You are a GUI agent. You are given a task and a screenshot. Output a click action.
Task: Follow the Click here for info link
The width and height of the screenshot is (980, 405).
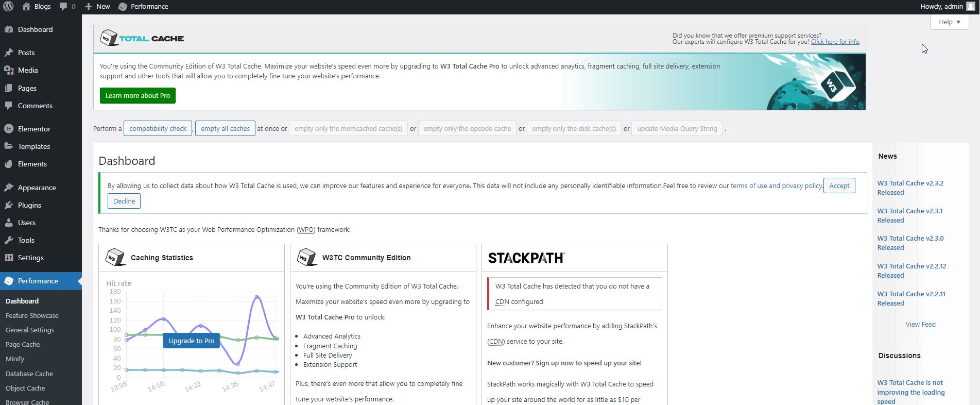(835, 42)
